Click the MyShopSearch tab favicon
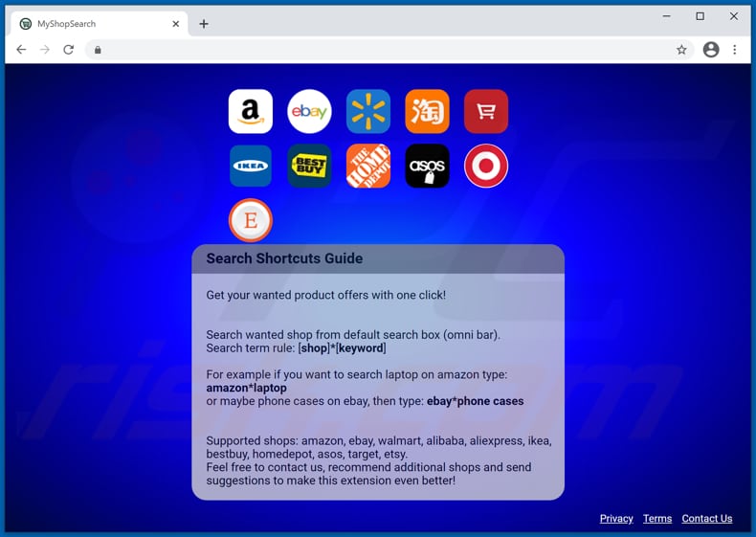Image resolution: width=756 pixels, height=537 pixels. click(x=26, y=24)
